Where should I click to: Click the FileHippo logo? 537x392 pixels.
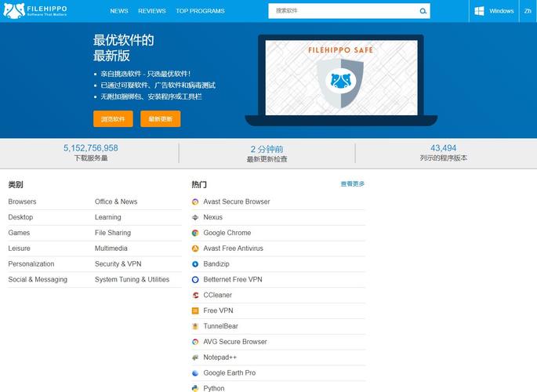[x=35, y=11]
